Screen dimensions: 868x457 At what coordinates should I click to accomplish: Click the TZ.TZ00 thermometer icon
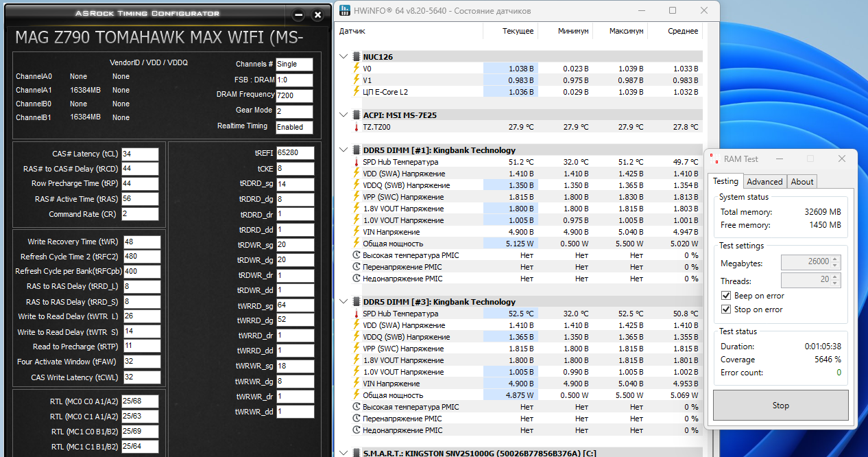357,127
